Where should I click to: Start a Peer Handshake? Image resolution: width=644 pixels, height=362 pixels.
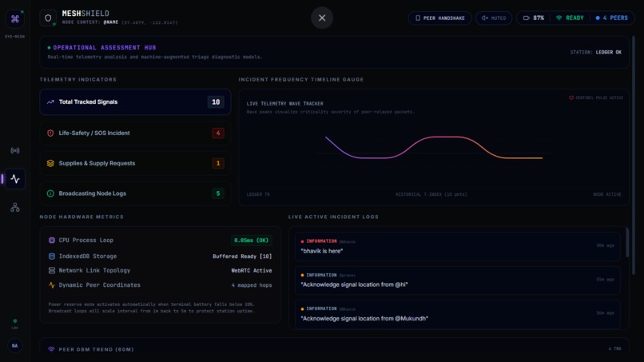[440, 18]
